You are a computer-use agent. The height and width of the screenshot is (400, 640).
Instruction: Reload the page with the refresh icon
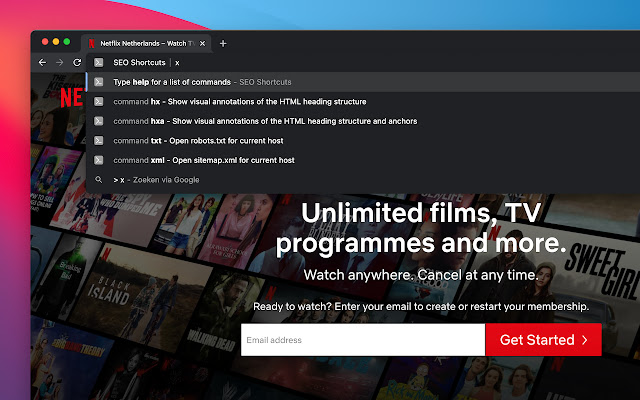(77, 62)
